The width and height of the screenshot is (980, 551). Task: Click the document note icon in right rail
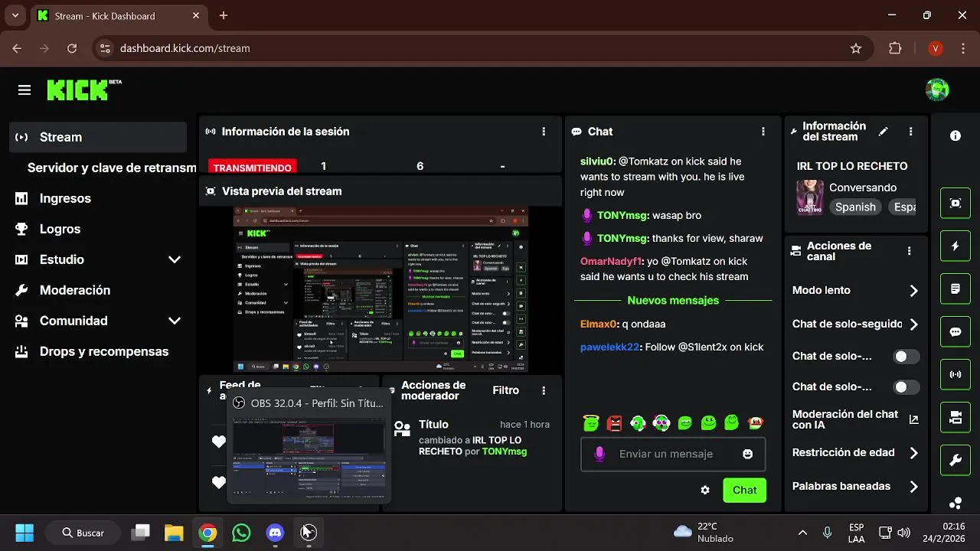click(955, 289)
